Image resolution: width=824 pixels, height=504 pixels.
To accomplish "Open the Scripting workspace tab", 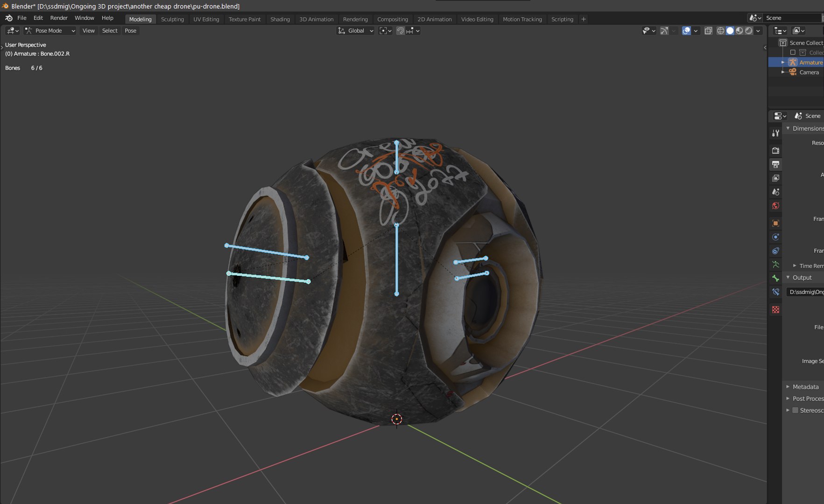I will point(562,19).
